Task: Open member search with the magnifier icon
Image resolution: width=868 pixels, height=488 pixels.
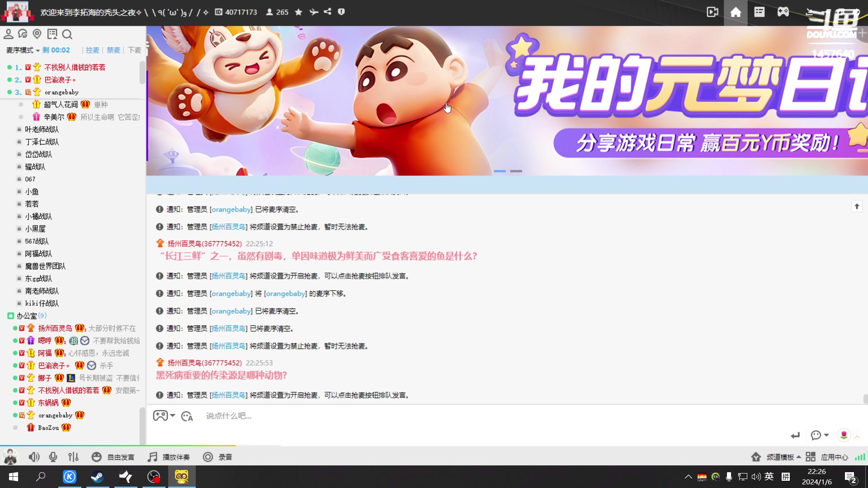Action: (68, 34)
